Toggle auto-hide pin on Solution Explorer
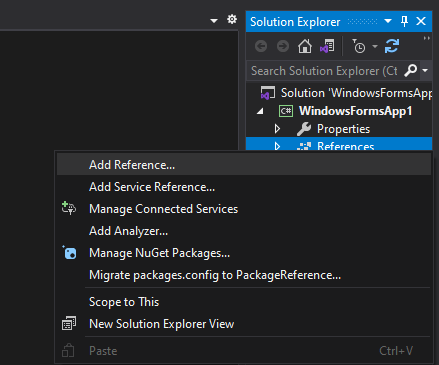The image size is (439, 365). [x=404, y=21]
